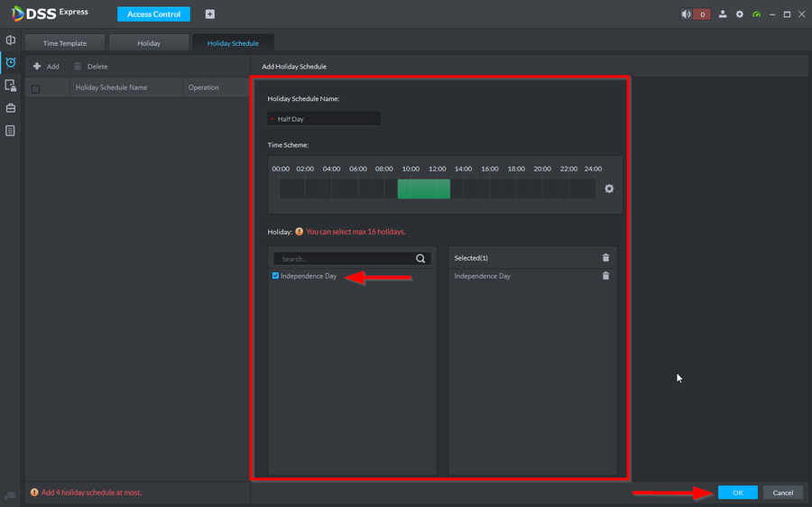Switch to the Time Template tab

pyautogui.click(x=65, y=43)
